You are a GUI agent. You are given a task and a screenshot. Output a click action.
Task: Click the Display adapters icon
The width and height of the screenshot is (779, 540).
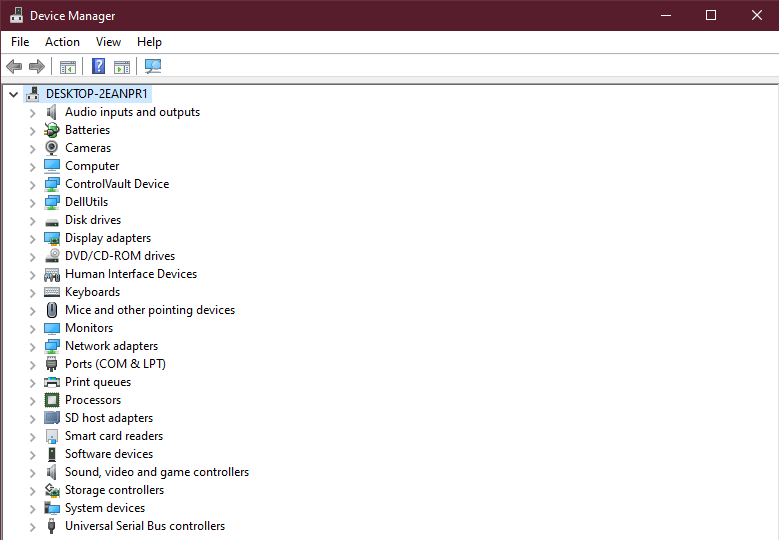click(x=52, y=238)
